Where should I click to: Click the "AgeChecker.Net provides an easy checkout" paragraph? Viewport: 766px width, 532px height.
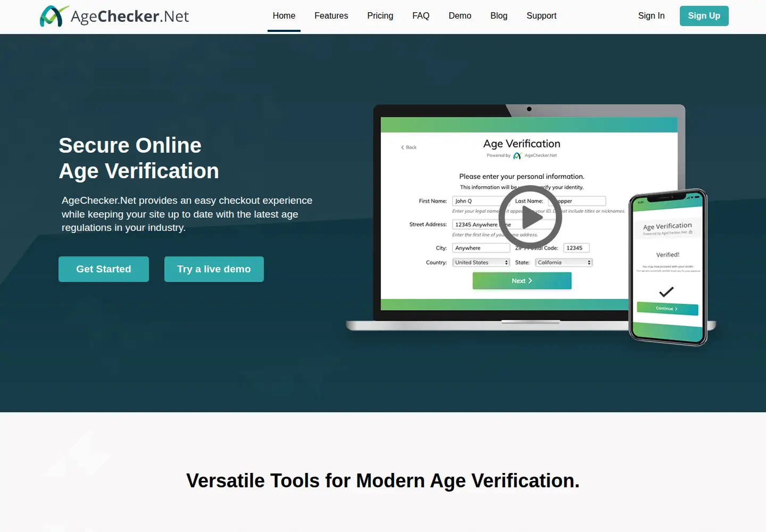187,214
